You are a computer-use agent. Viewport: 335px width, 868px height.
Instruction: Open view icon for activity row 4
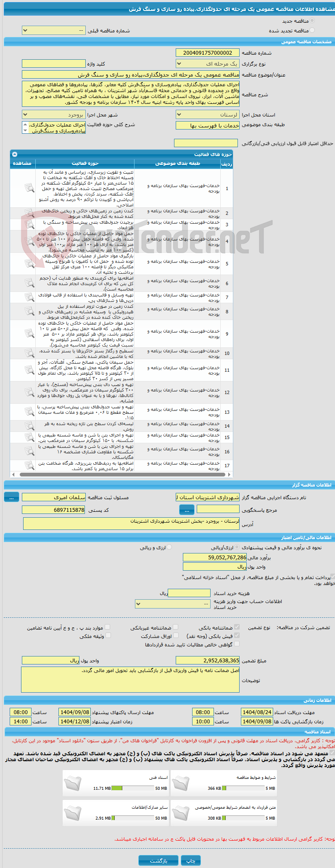[x=29, y=241]
